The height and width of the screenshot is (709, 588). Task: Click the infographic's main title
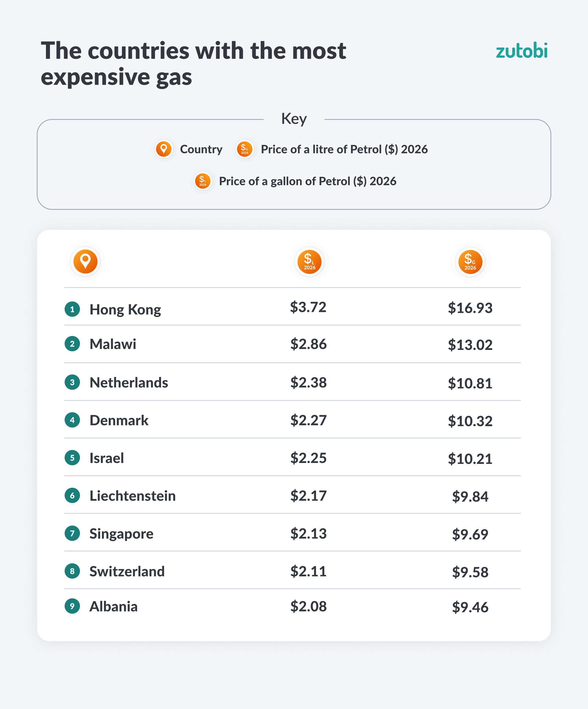tap(194, 63)
